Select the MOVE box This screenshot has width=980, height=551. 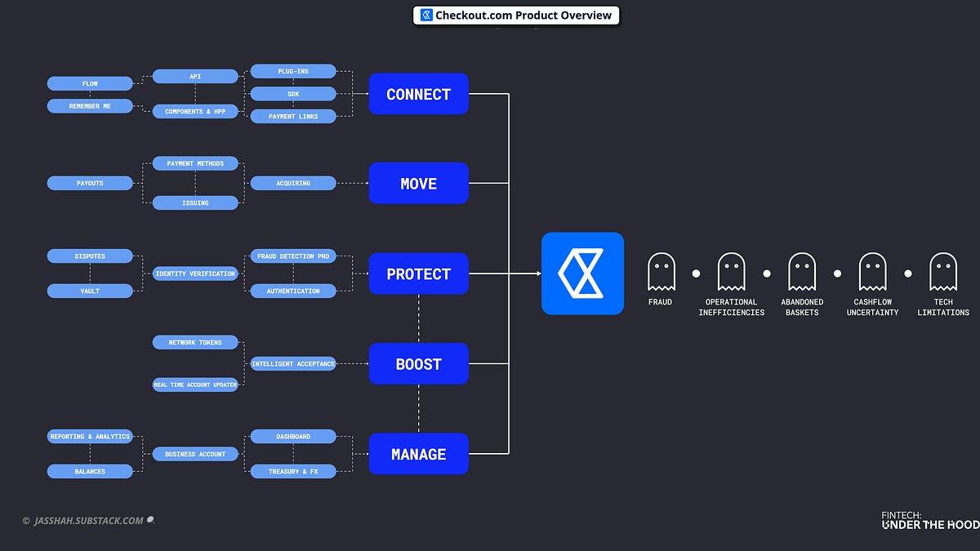click(418, 184)
